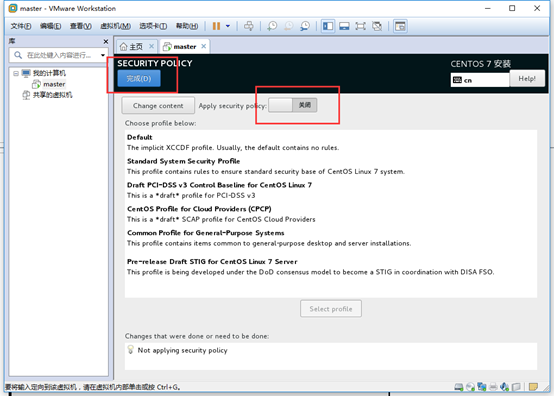Click the hard disk status bar icon
This screenshot has height=396, width=554.
pyautogui.click(x=459, y=387)
